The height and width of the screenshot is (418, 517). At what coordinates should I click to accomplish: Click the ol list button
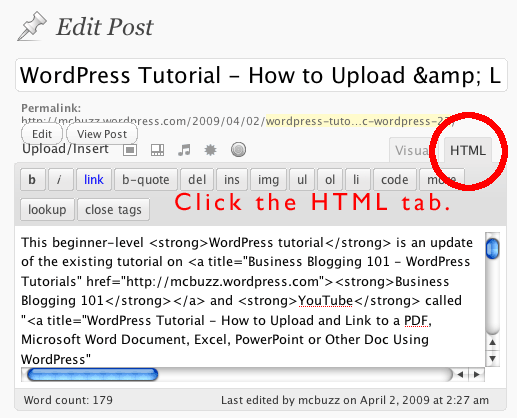point(330,180)
